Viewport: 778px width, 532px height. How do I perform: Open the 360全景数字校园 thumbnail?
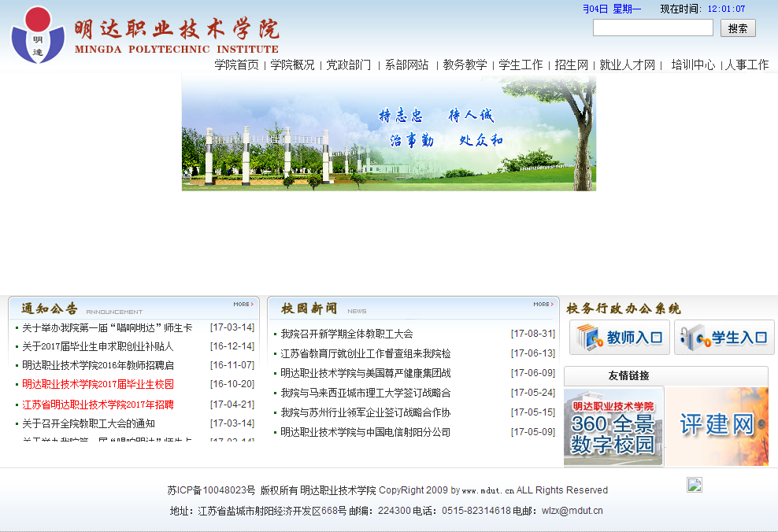[613, 426]
